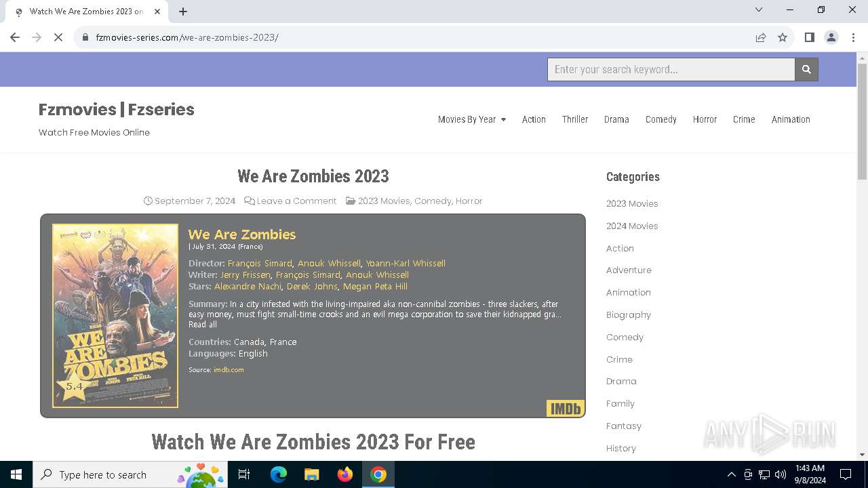Click the We Are Zombies poster
The width and height of the screenshot is (868, 488).
115,316
